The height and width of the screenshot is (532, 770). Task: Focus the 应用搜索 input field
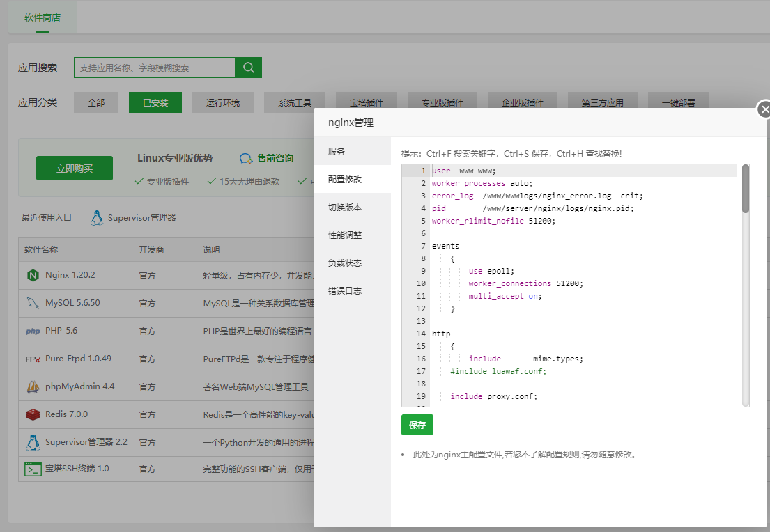(155, 68)
